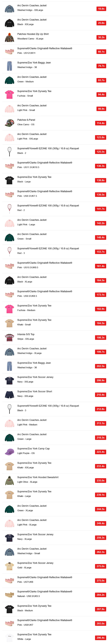Click Supreme/Zoo York Soccer Jersey Navy XXLarge

point(56,380)
